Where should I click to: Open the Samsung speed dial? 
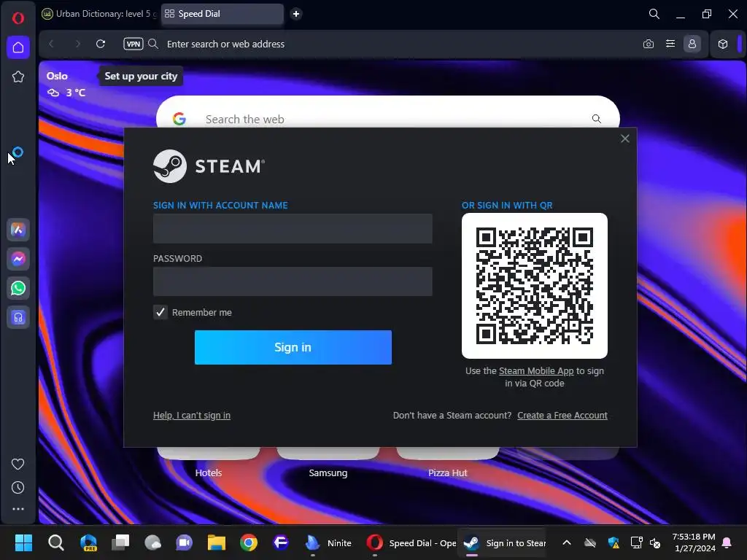328,472
